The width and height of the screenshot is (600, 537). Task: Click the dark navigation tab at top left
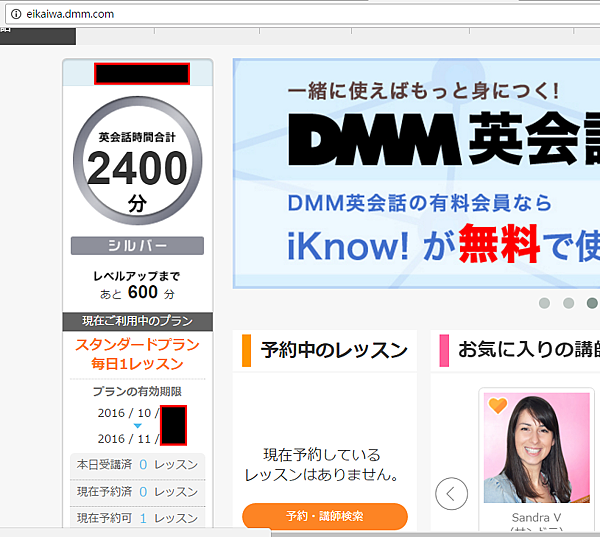tap(38, 36)
